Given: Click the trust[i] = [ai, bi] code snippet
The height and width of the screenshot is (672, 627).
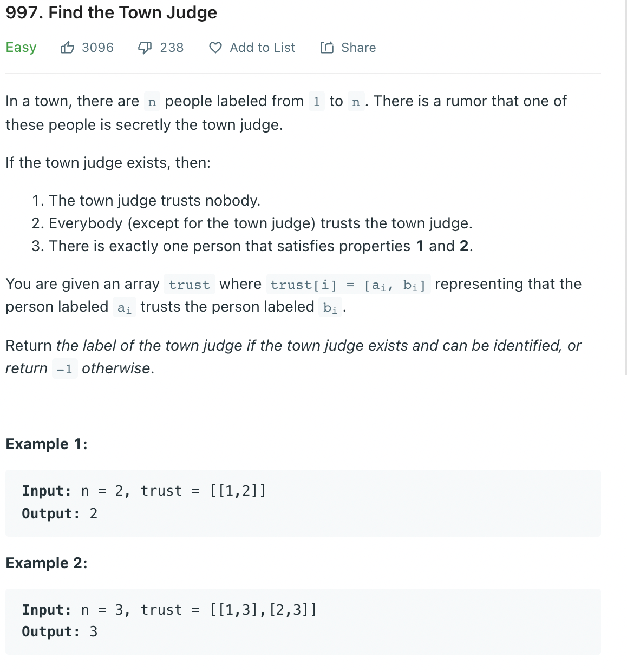Looking at the screenshot, I should tap(348, 285).
